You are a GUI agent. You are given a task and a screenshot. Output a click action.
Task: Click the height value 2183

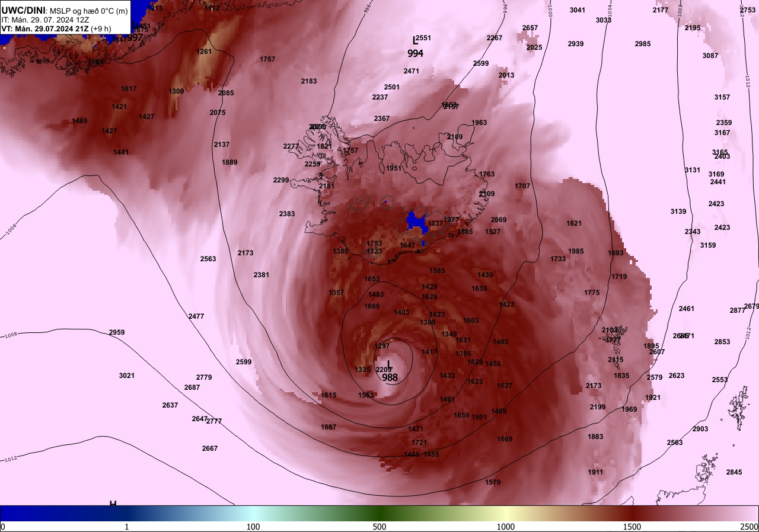pyautogui.click(x=309, y=81)
